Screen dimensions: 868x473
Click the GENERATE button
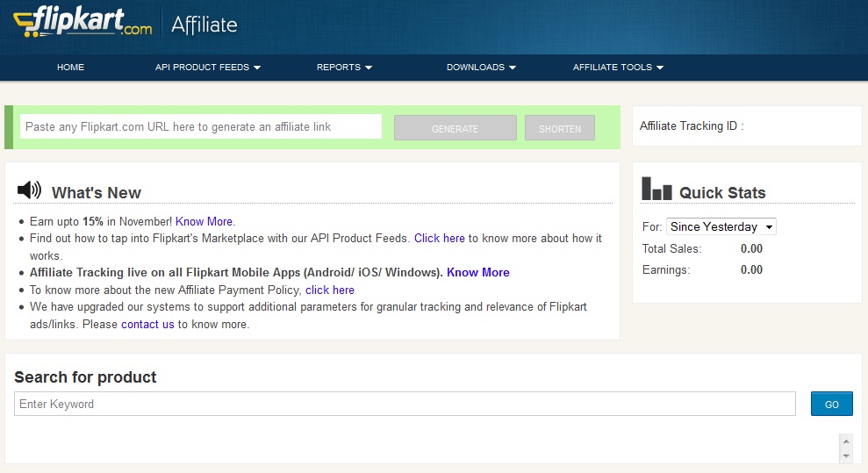coord(455,128)
